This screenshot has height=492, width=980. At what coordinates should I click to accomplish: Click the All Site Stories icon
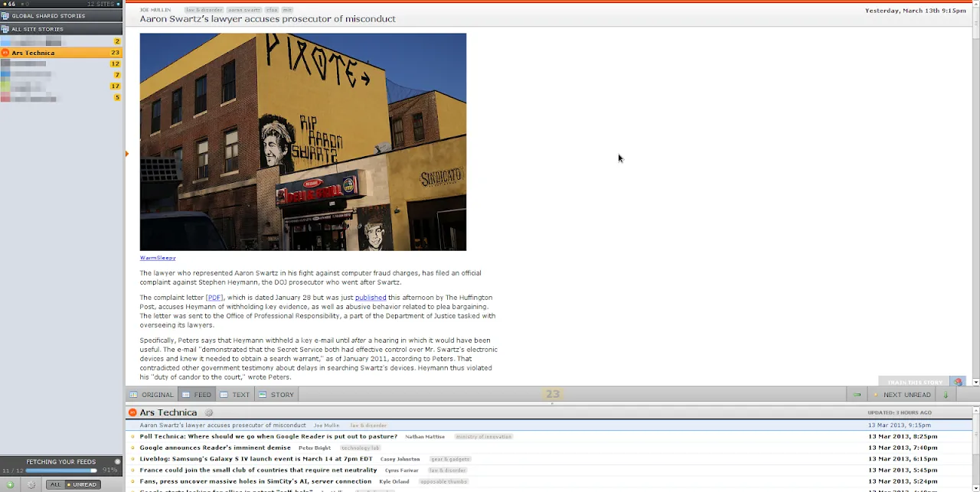click(x=5, y=29)
